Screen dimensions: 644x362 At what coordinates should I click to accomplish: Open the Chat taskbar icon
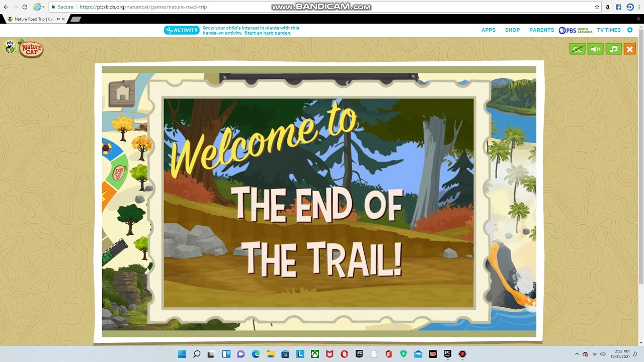(x=241, y=354)
